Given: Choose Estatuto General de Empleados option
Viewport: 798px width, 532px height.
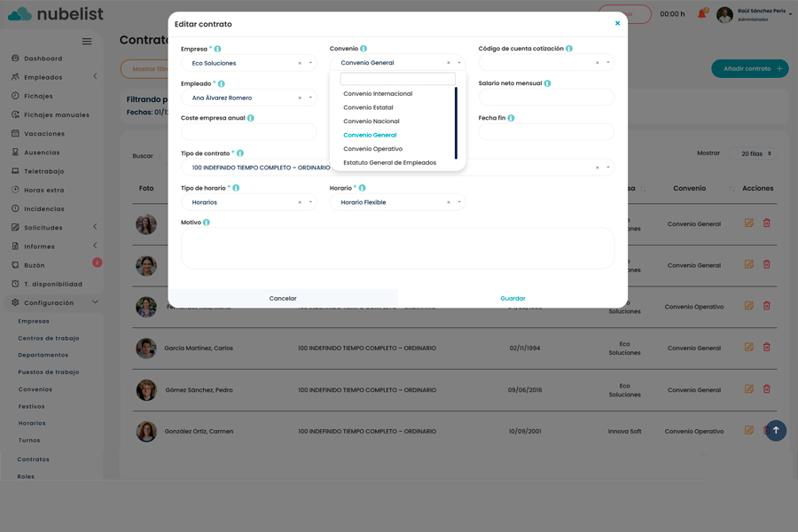Looking at the screenshot, I should tap(389, 163).
